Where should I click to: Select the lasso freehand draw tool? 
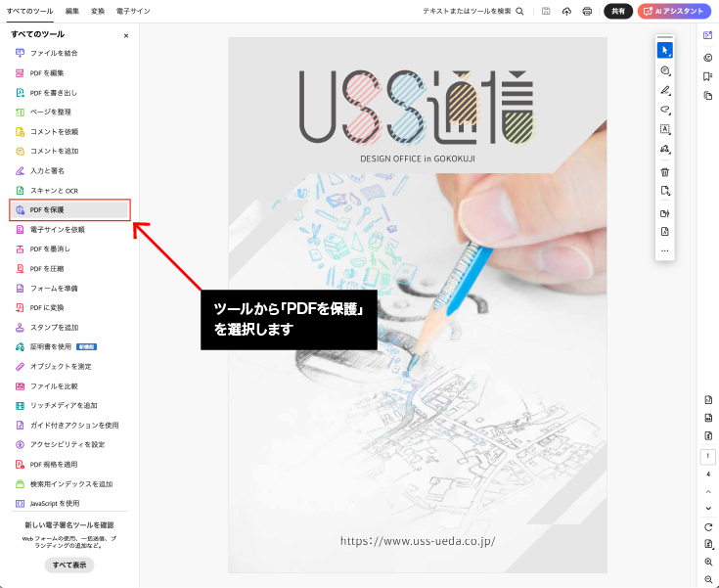[665, 110]
